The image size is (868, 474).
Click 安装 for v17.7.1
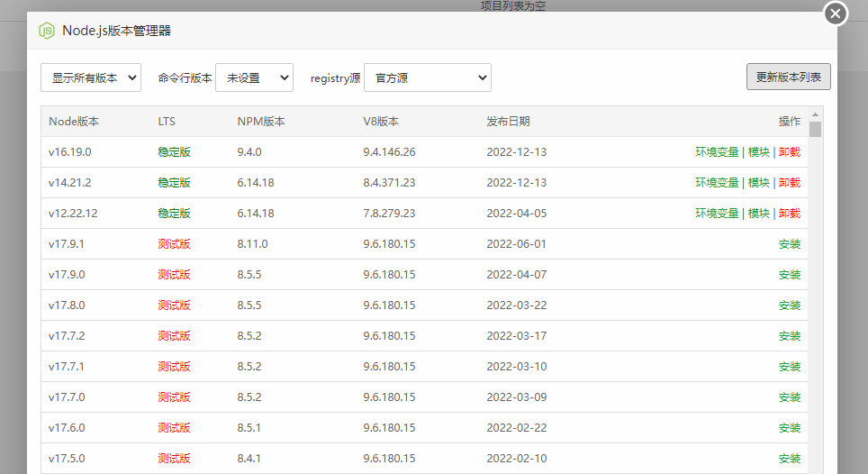790,366
